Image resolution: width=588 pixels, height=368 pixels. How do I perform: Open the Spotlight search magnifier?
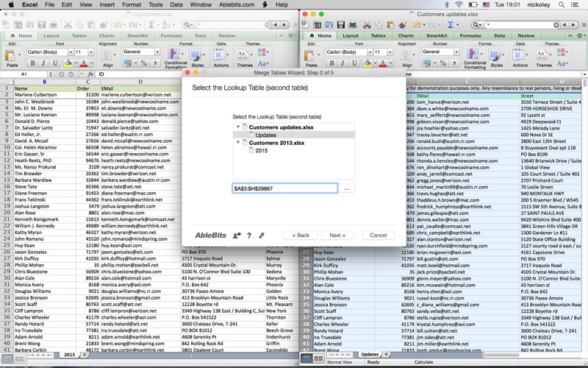(562, 4)
